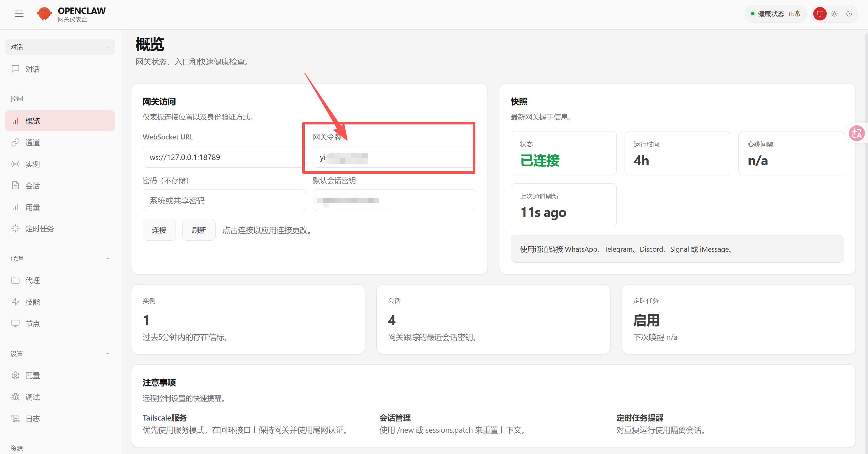Click the 技能 lightning bolt icon
The height and width of the screenshot is (454, 868).
click(16, 302)
